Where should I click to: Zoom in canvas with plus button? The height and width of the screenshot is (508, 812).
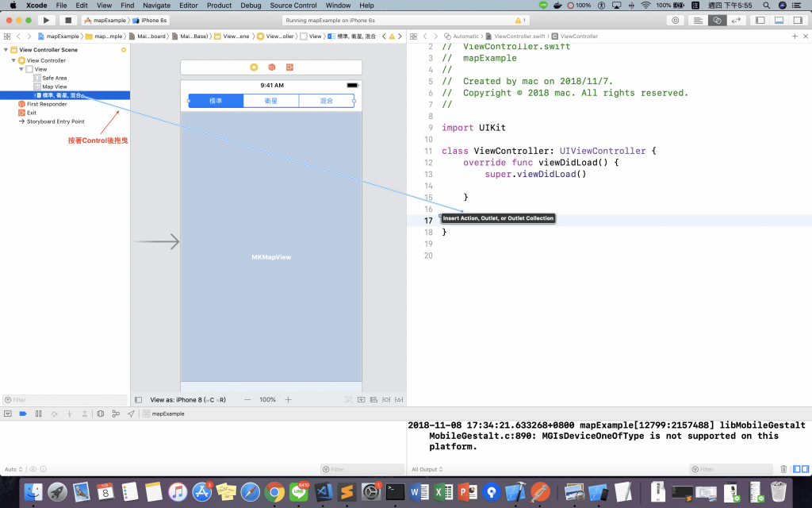click(x=289, y=400)
